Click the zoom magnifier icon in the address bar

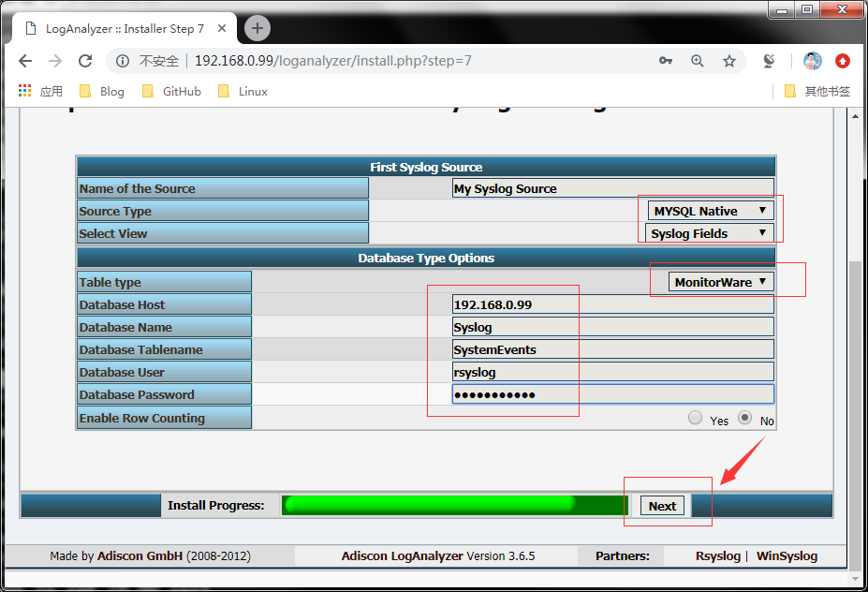(698, 61)
